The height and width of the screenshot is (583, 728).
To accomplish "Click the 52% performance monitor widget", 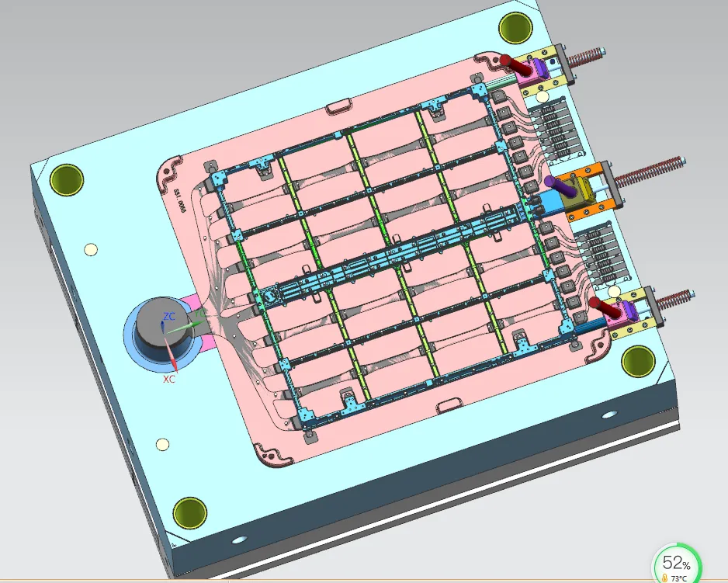I will [677, 563].
